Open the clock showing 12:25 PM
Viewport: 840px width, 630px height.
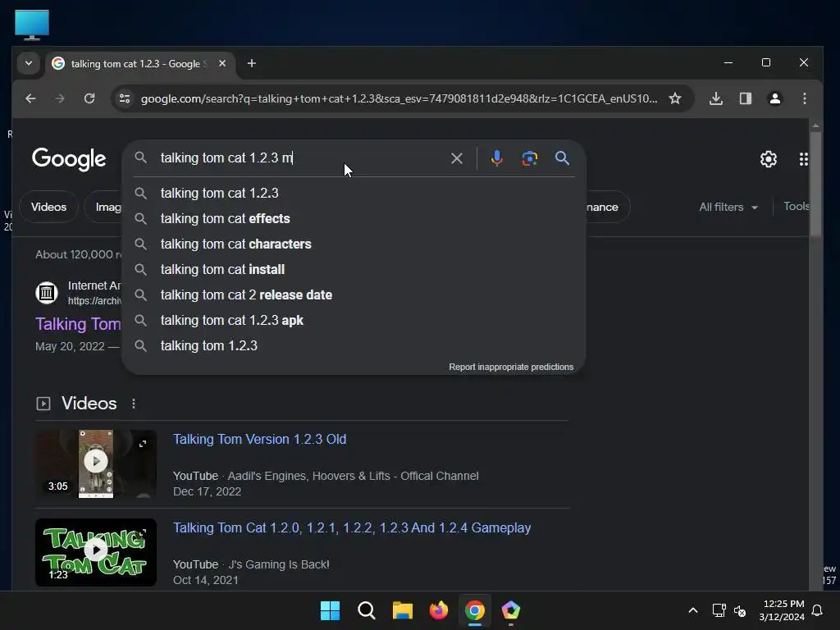[x=782, y=610]
